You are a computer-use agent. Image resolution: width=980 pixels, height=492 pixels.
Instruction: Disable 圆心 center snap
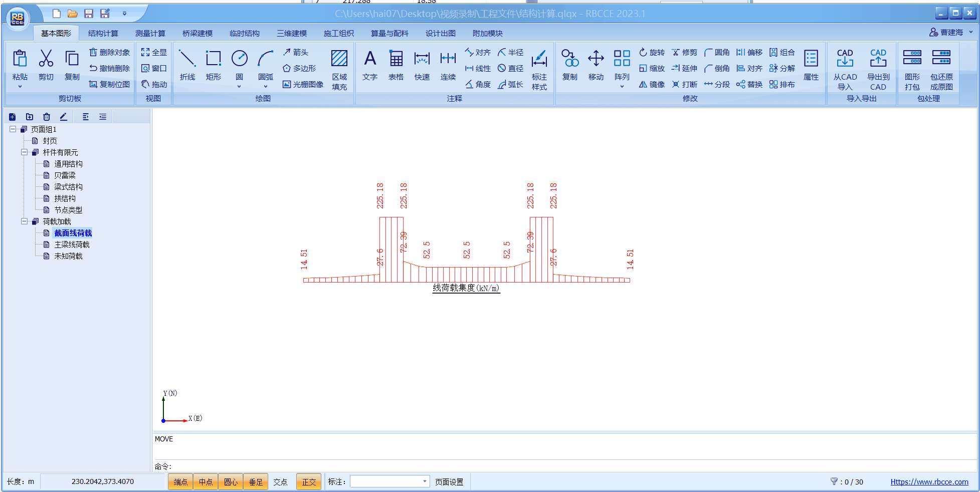click(x=231, y=482)
